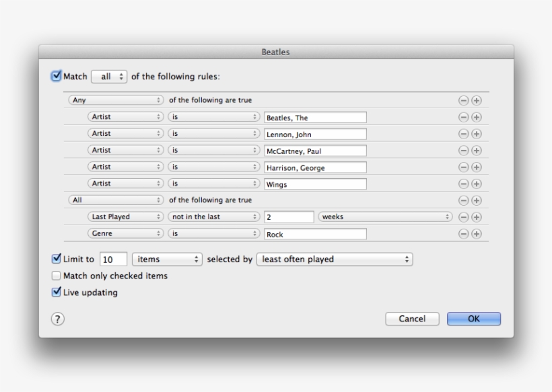The image size is (552, 392).
Task: Click the 'Harrison, George' text field
Action: pos(316,167)
